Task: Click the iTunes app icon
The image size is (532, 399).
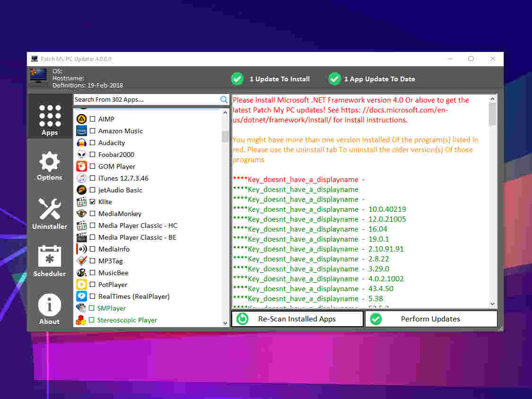Action: pos(81,178)
